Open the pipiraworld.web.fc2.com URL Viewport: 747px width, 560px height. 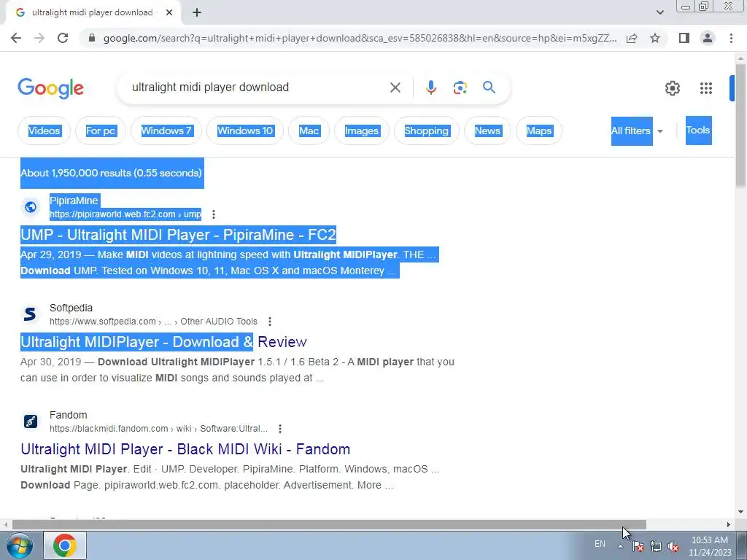[125, 214]
